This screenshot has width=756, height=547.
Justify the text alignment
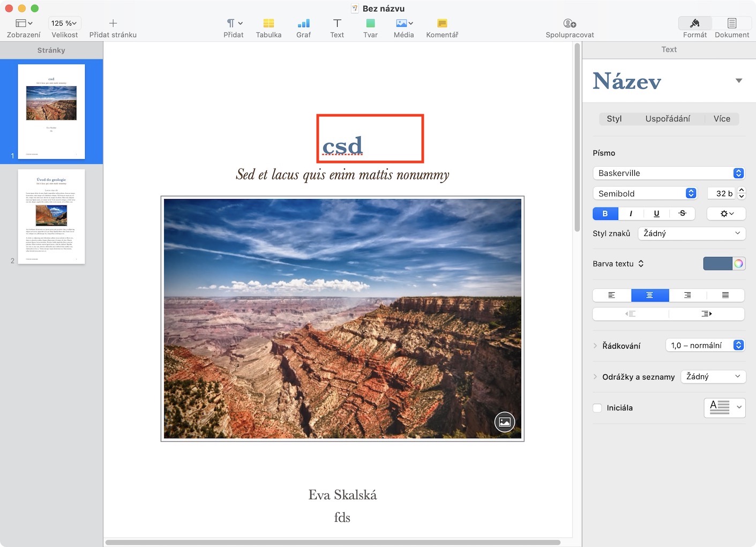725,295
